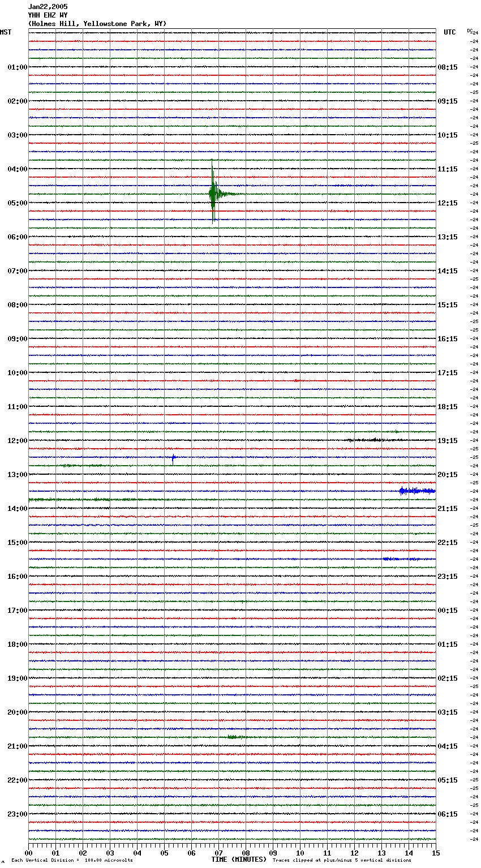The image size is (481, 868).
Task: Click minute mark 15 on bottom axis
Action: [x=436, y=853]
